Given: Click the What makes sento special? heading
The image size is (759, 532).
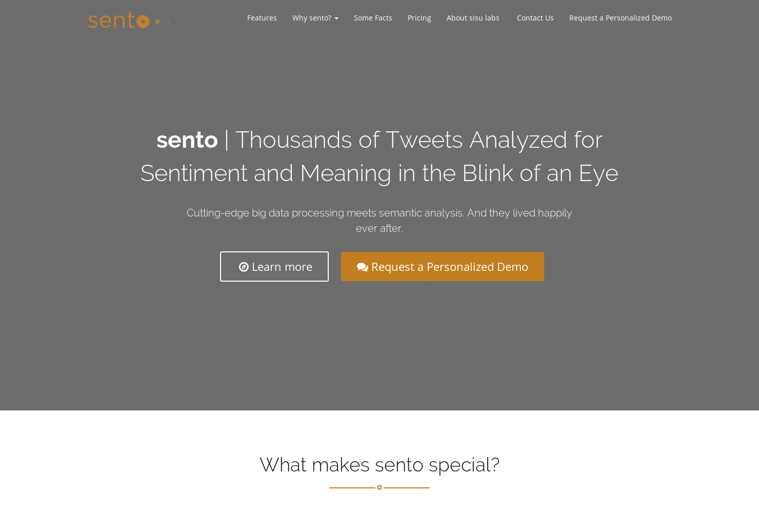Looking at the screenshot, I should (x=379, y=465).
